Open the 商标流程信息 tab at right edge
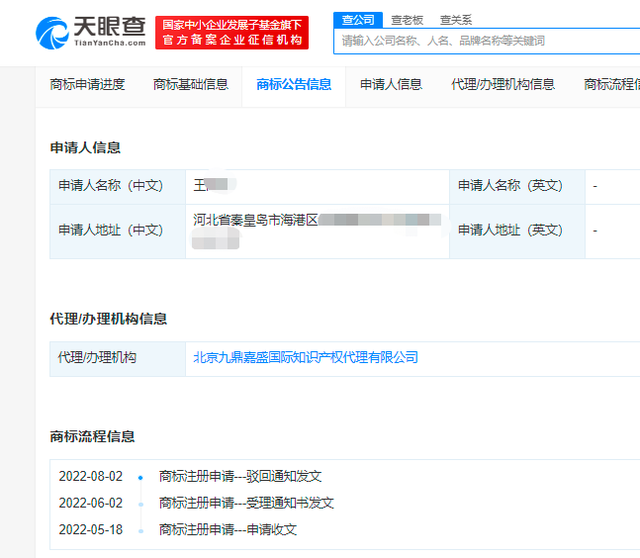The width and height of the screenshot is (640, 558). pos(612,84)
